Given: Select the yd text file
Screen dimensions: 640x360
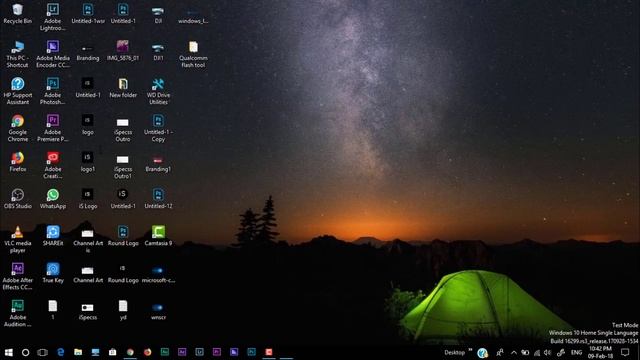Looking at the screenshot, I should [x=123, y=310].
